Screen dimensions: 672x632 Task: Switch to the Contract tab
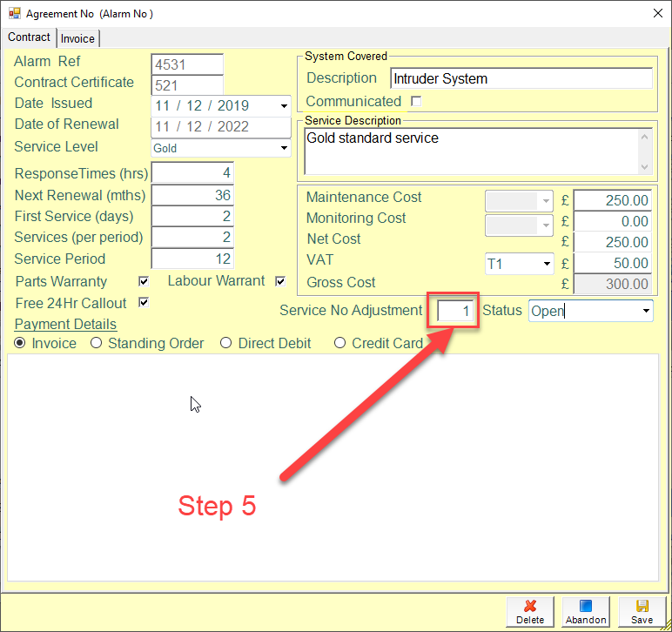[29, 37]
